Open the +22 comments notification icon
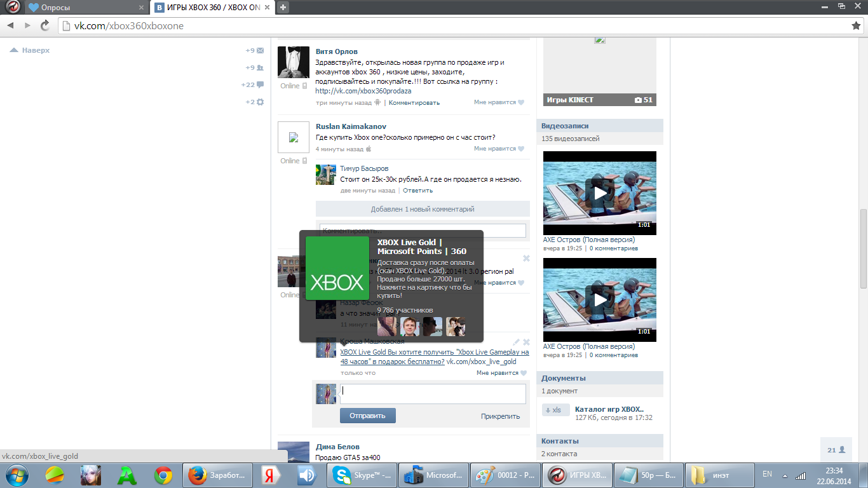This screenshot has width=868, height=488. pyautogui.click(x=253, y=85)
